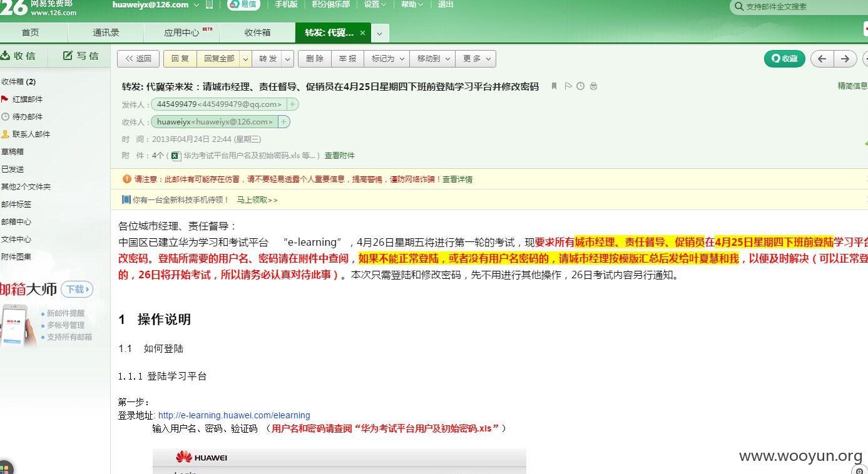
Task: Open the 草稿箱 folder
Action: point(13,152)
